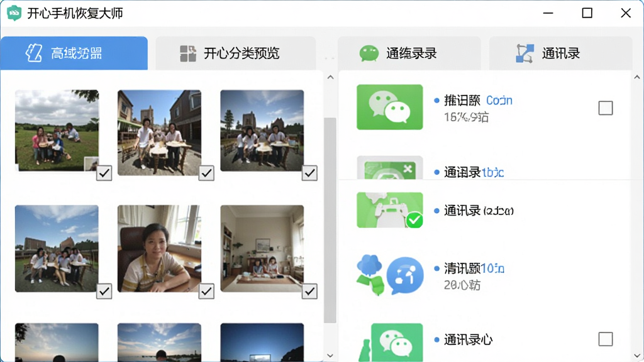Viewport: 644px width, 362px height.
Task: Uncheck the woman portrait photo checkbox
Action: (206, 292)
